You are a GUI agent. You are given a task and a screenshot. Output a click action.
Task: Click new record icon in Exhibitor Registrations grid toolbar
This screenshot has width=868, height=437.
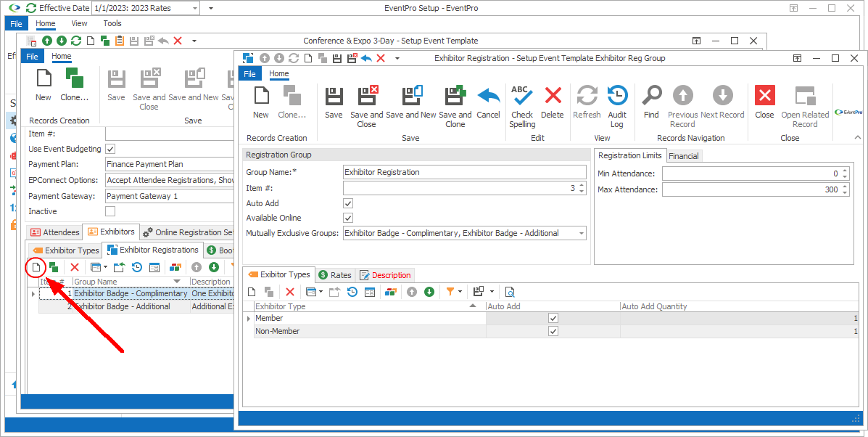tap(36, 268)
